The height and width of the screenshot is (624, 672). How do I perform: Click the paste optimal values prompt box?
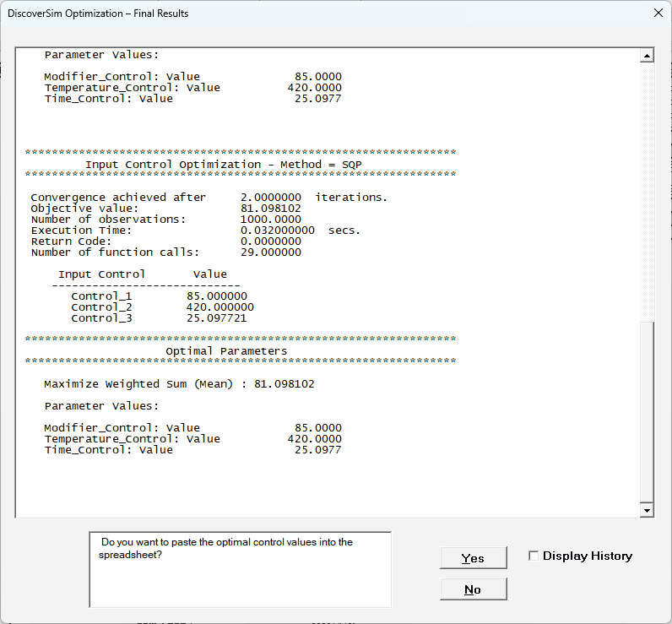(240, 569)
